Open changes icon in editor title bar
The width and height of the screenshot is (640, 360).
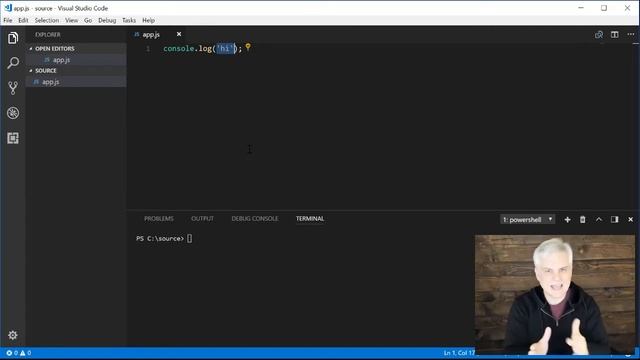click(x=599, y=35)
